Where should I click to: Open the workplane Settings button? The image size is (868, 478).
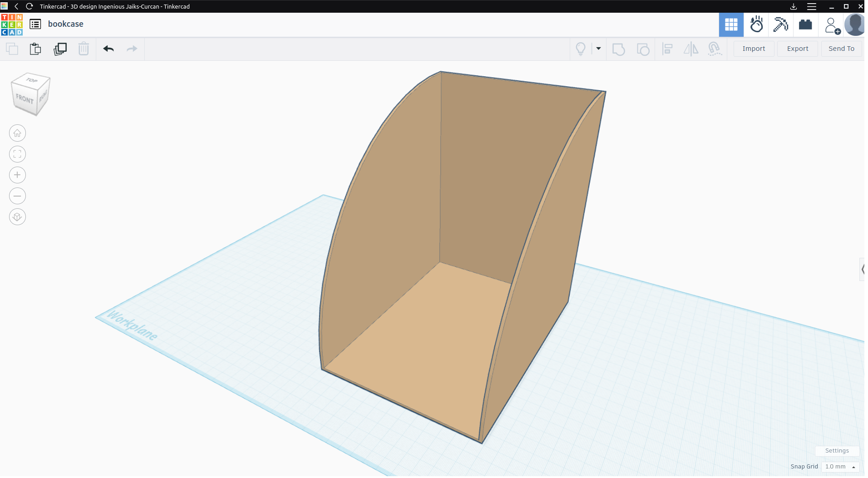(837, 451)
